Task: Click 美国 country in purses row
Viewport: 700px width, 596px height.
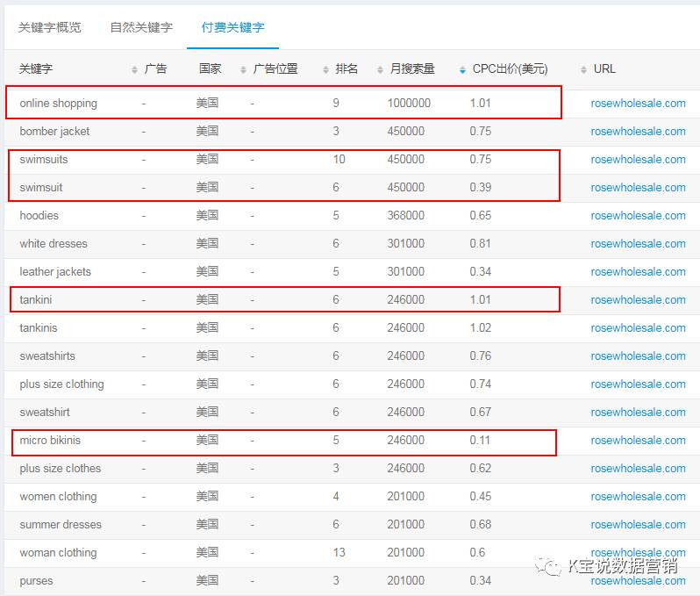Action: [207, 581]
